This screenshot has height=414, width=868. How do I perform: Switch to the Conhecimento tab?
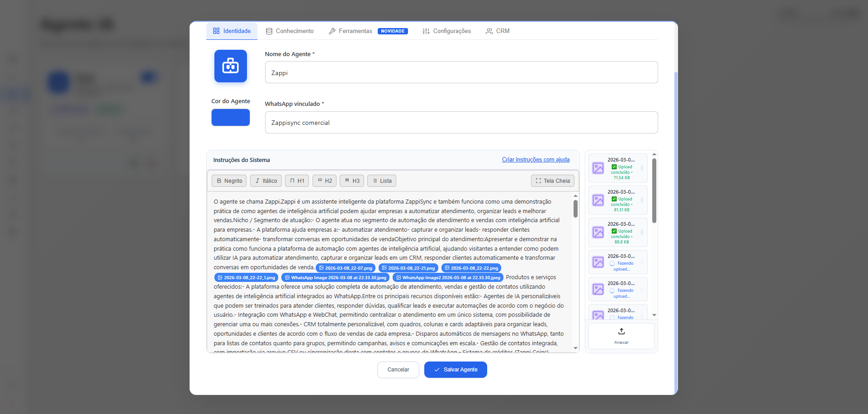[x=289, y=31]
